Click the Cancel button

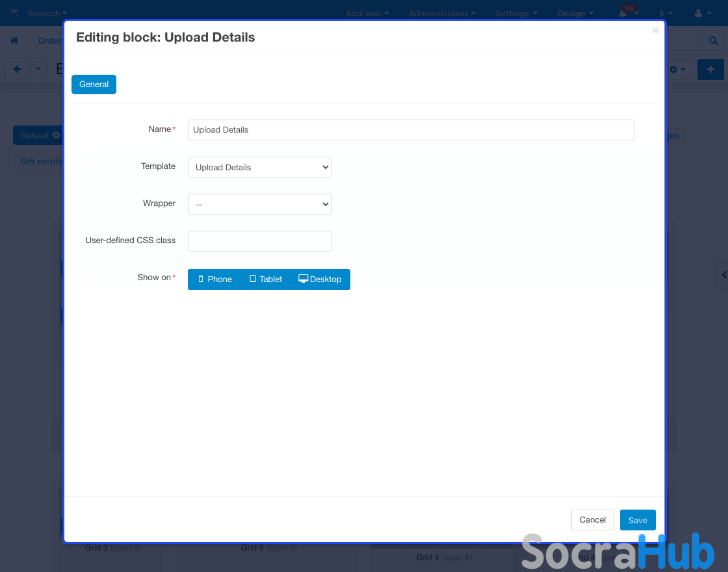point(592,520)
